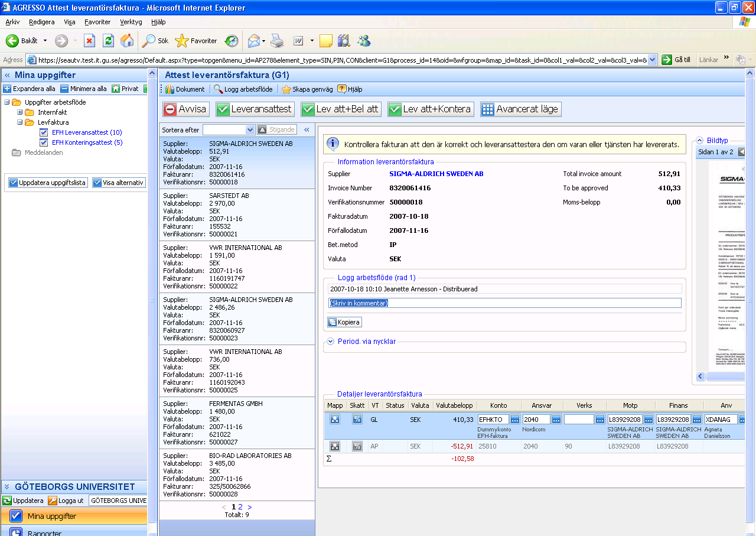Click Lev att+Bel att button
The width and height of the screenshot is (756, 536).
(x=341, y=109)
